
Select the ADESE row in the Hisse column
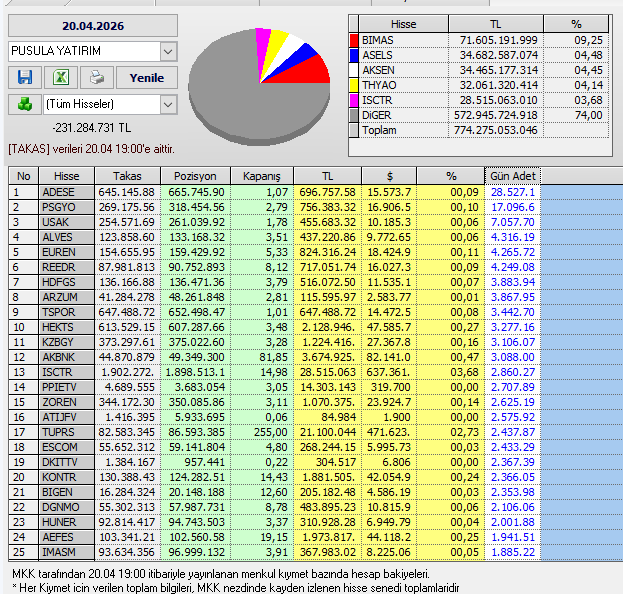(x=66, y=192)
